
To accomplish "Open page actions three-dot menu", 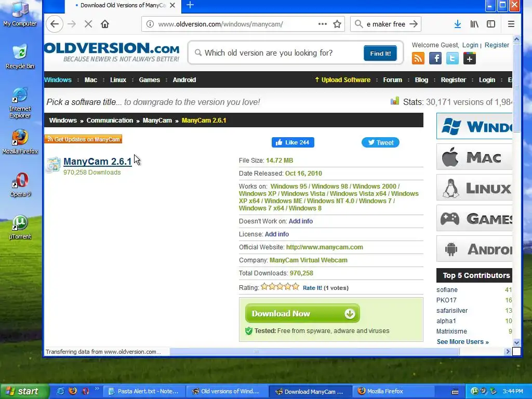I will tap(323, 24).
